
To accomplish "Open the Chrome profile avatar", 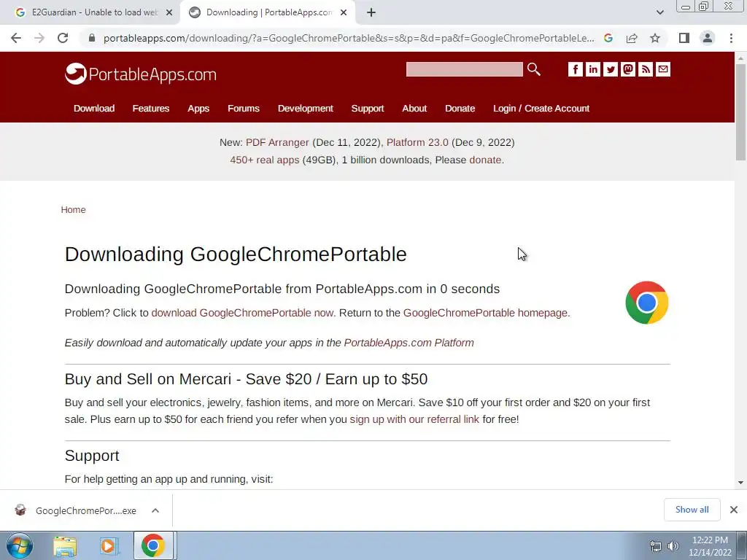I will pyautogui.click(x=708, y=38).
